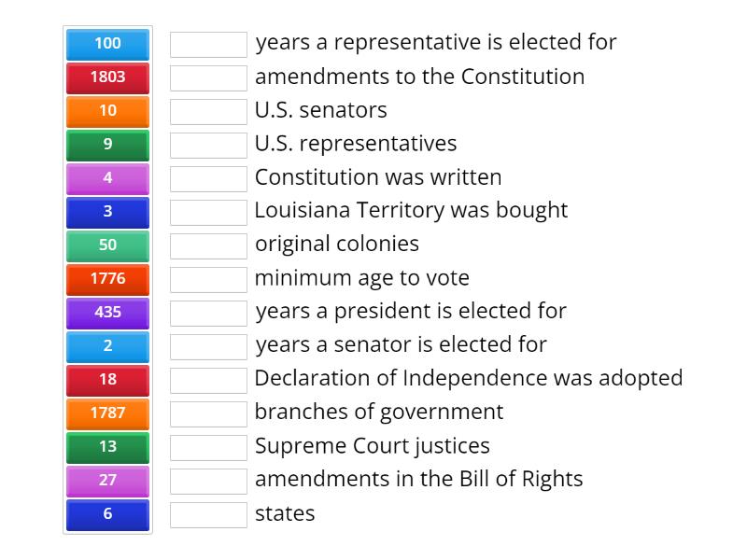Select the purple tile labeled 435
747x560 pixels.
pos(107,313)
